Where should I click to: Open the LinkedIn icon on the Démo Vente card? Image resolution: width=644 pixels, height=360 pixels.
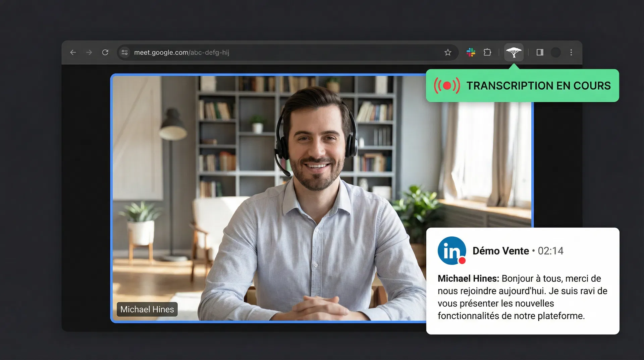pos(451,250)
